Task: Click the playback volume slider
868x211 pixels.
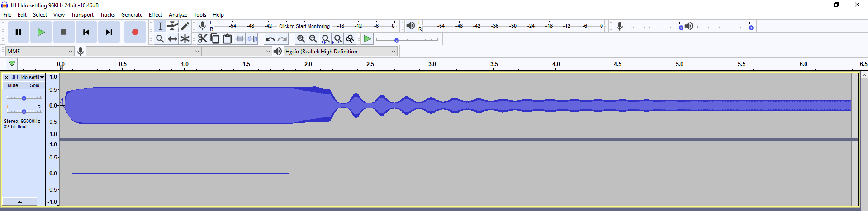Action: coord(725,27)
